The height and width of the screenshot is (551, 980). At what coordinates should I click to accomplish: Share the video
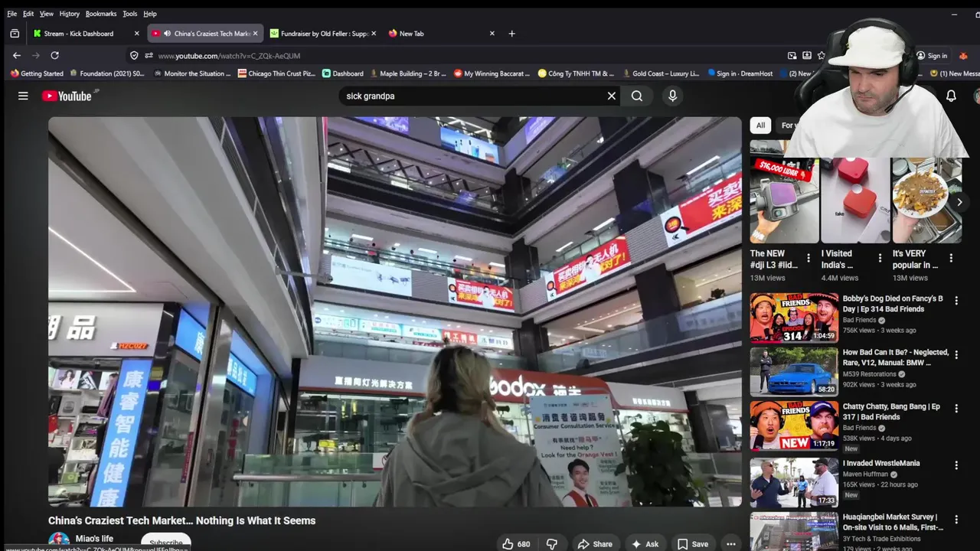595,544
